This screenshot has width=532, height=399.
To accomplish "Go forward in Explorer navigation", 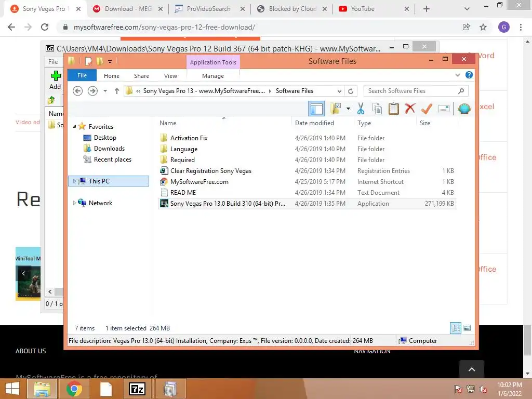I will [92, 91].
